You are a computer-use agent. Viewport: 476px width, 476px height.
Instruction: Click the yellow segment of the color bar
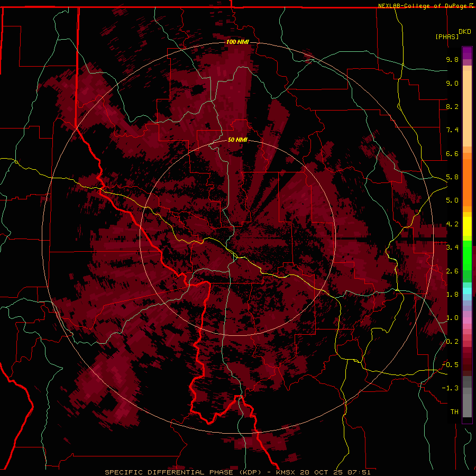[467, 226]
